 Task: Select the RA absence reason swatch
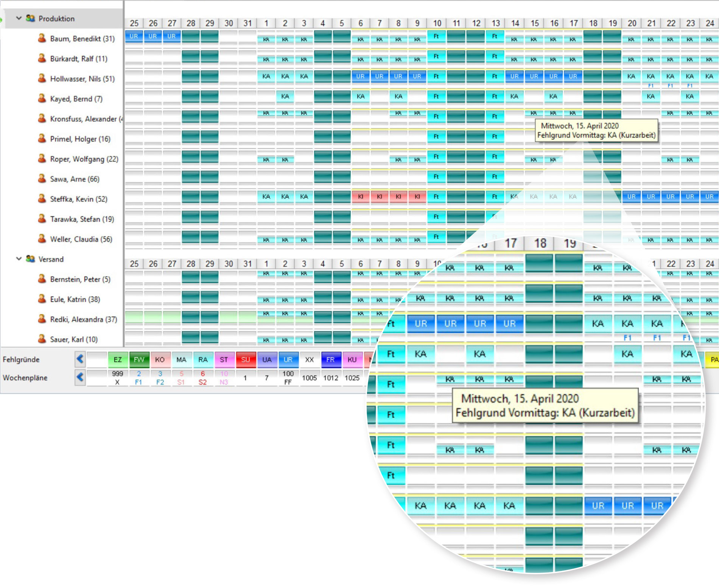[x=203, y=359]
